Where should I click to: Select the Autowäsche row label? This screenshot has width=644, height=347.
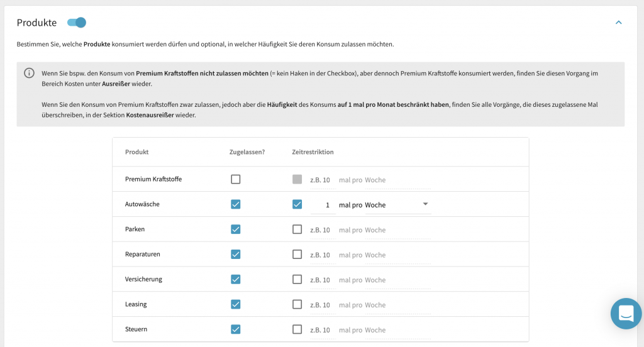coord(142,204)
